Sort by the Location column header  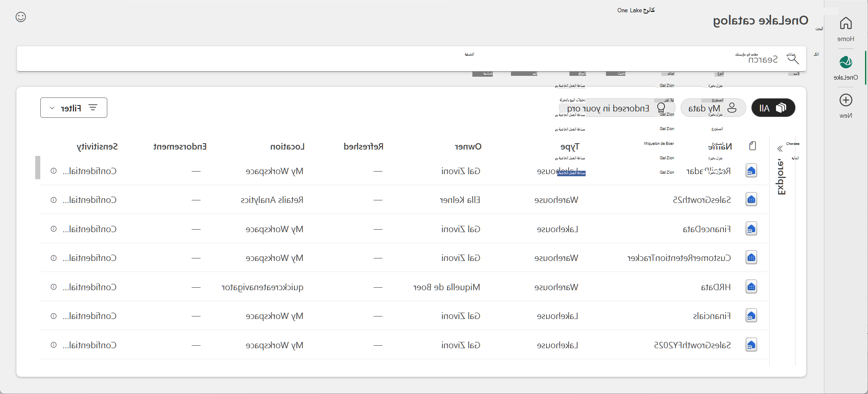pyautogui.click(x=287, y=147)
